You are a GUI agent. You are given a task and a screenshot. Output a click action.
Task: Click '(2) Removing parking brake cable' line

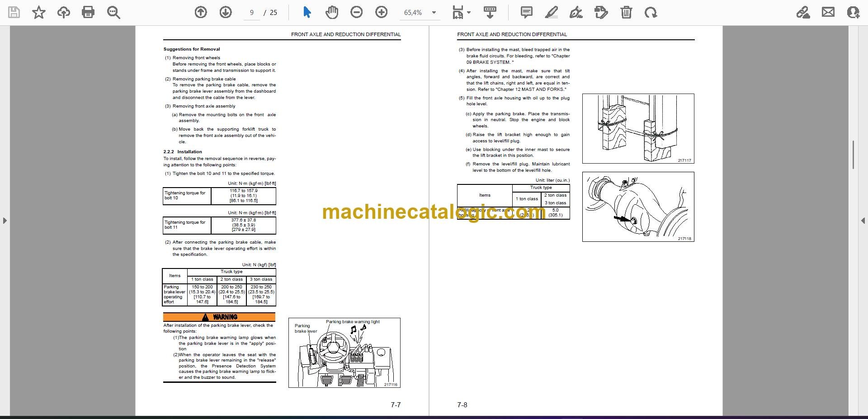pyautogui.click(x=200, y=79)
